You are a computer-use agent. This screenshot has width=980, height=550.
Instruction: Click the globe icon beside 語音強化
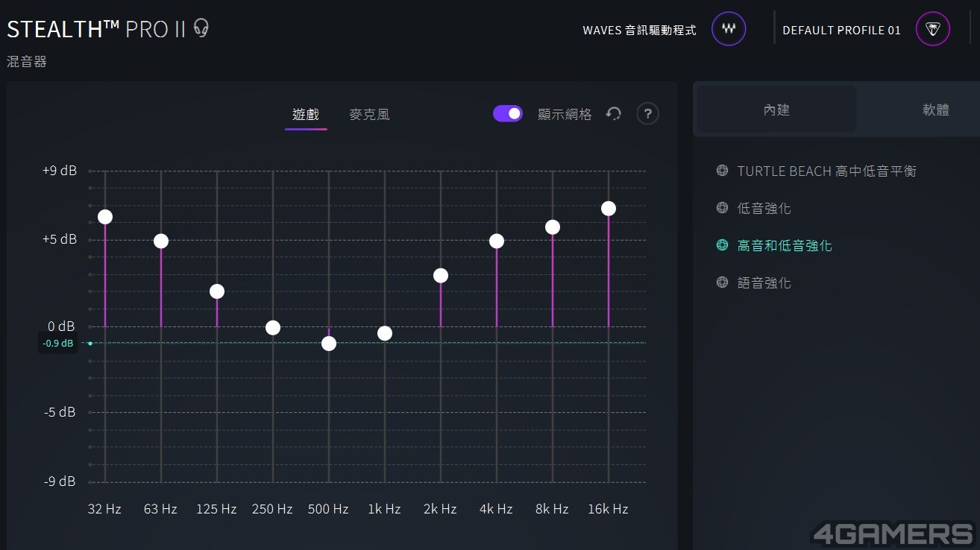point(722,282)
